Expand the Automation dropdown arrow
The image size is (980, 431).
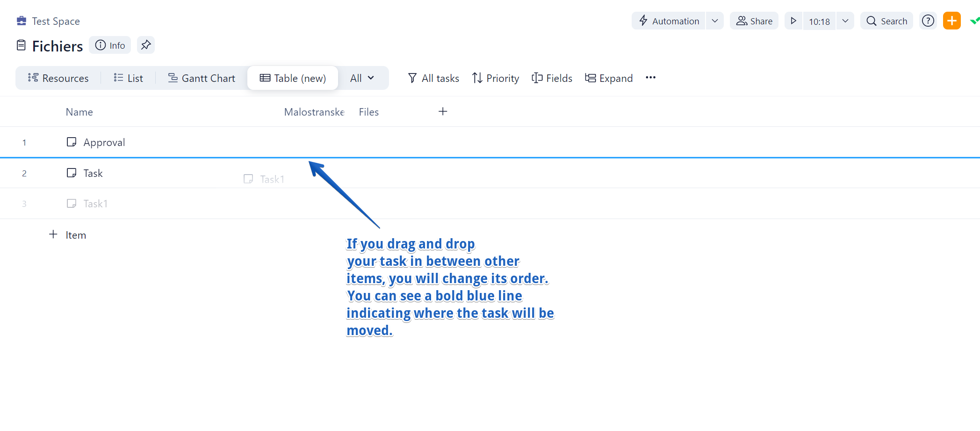click(714, 21)
